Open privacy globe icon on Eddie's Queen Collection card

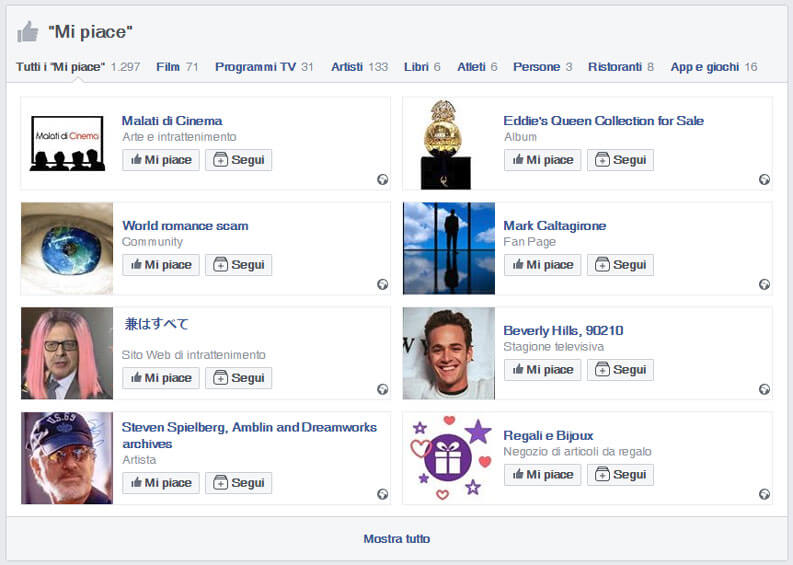click(764, 179)
